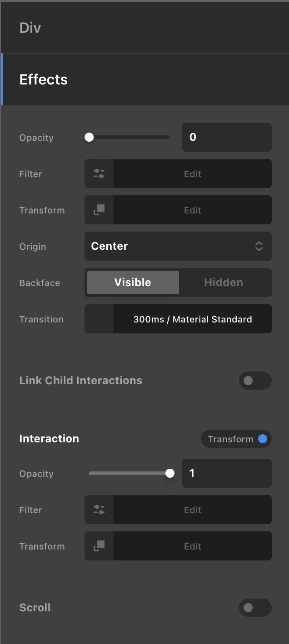Click Edit for the Effects Filter
The image size is (289, 644).
click(193, 173)
